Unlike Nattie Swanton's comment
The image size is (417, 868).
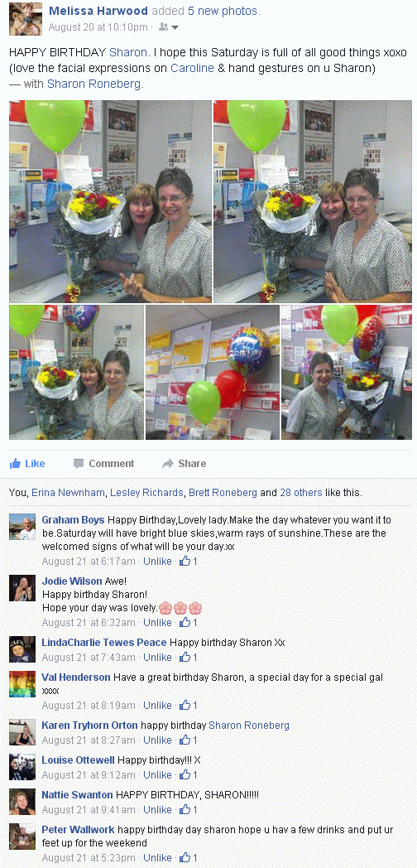click(158, 809)
